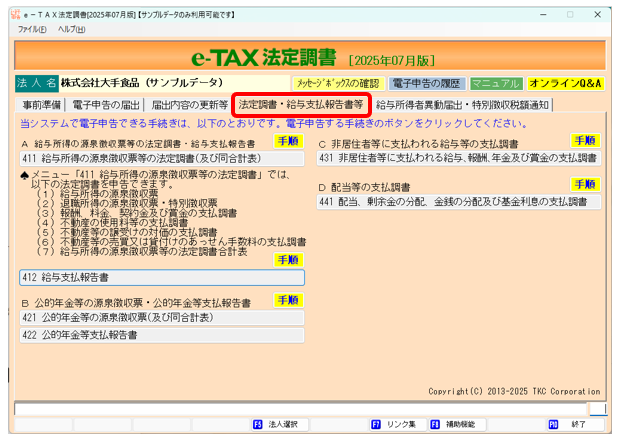Click 手順 button for section A
The width and height of the screenshot is (620, 440).
[287, 142]
